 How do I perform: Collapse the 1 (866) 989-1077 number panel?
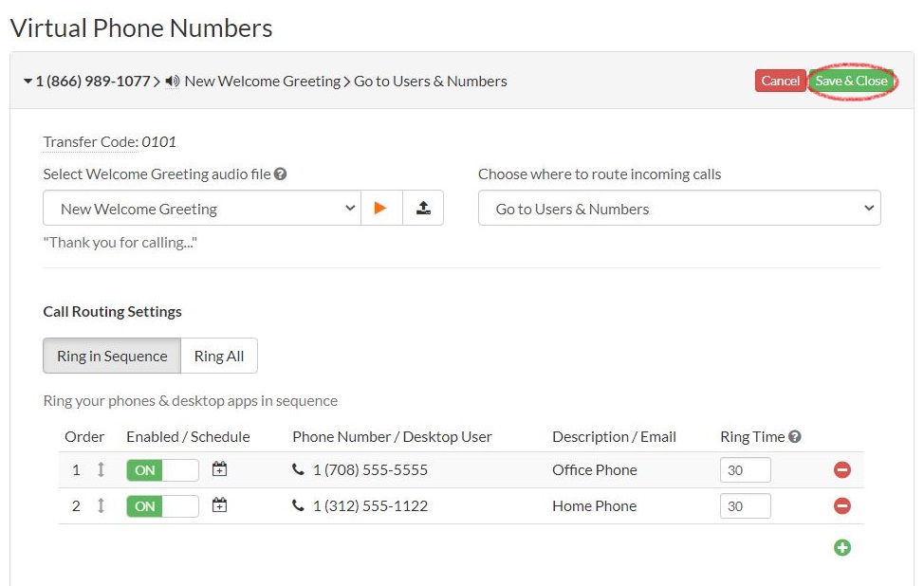pos(28,82)
